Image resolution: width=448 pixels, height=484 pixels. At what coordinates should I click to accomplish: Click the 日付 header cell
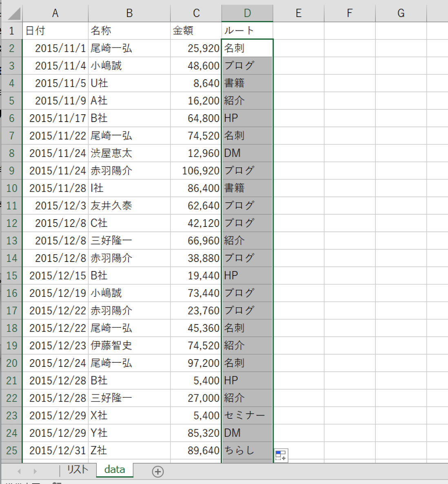tap(55, 31)
